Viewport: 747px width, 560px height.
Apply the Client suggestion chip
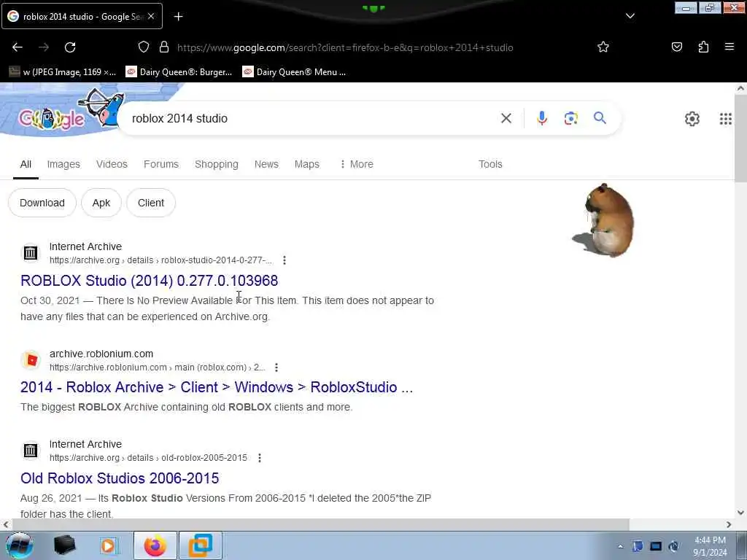151,203
